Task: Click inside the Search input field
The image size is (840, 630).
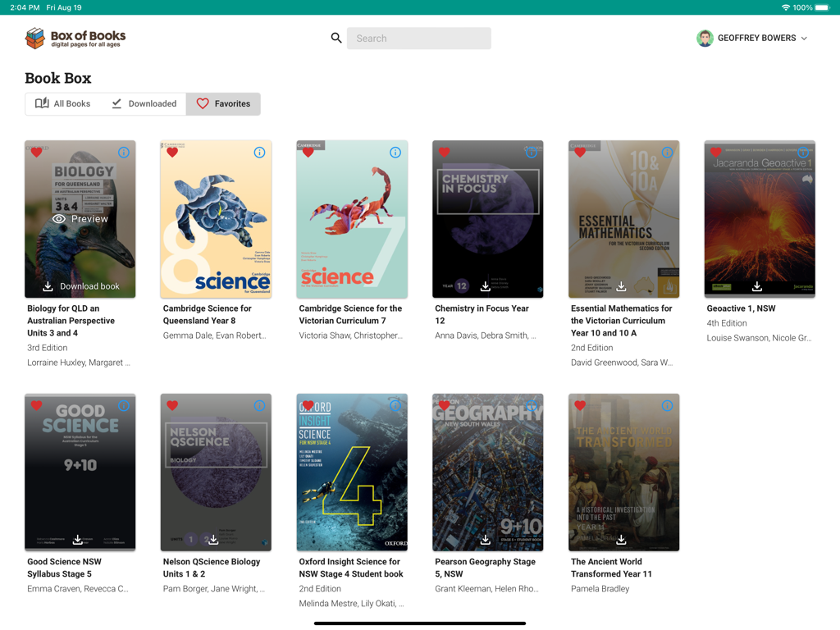Action: (418, 38)
